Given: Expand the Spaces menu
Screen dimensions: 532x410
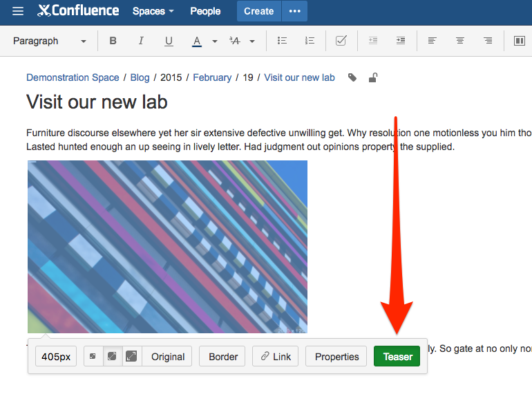Looking at the screenshot, I should click(153, 11).
